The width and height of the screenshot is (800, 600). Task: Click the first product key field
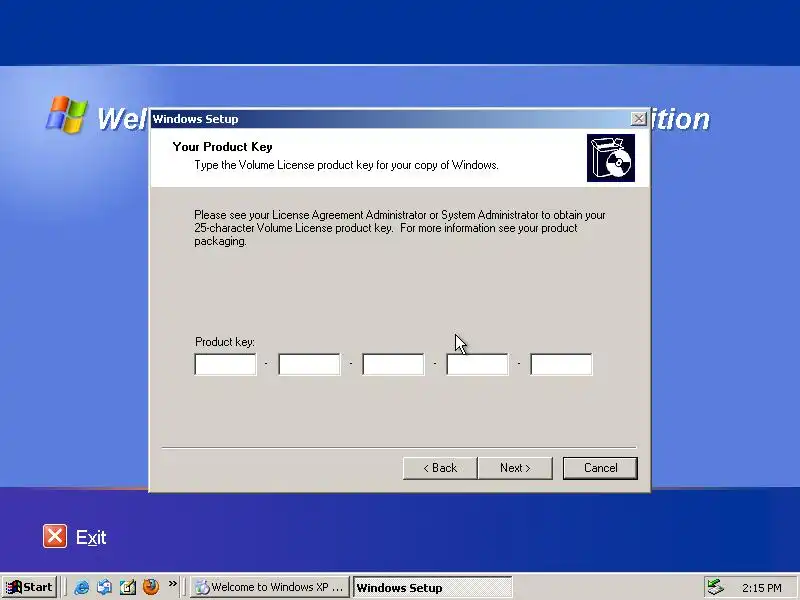pyautogui.click(x=225, y=364)
